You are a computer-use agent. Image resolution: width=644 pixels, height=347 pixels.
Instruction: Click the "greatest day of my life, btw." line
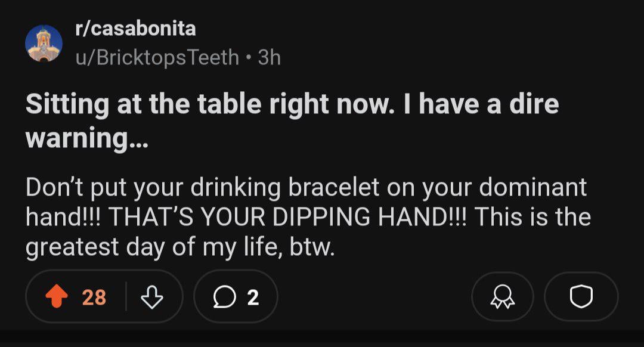[x=180, y=247]
